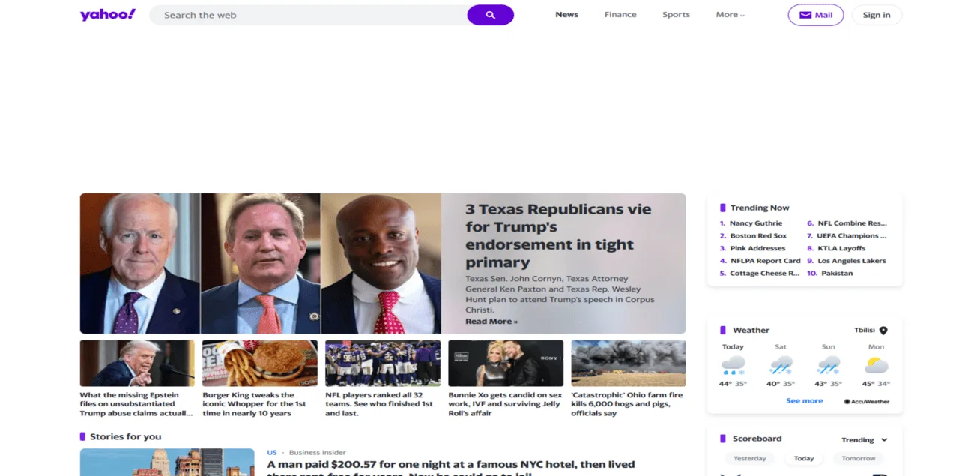Image resolution: width=980 pixels, height=476 pixels.
Task: Open the AccuWeather logo link
Action: pyautogui.click(x=866, y=401)
